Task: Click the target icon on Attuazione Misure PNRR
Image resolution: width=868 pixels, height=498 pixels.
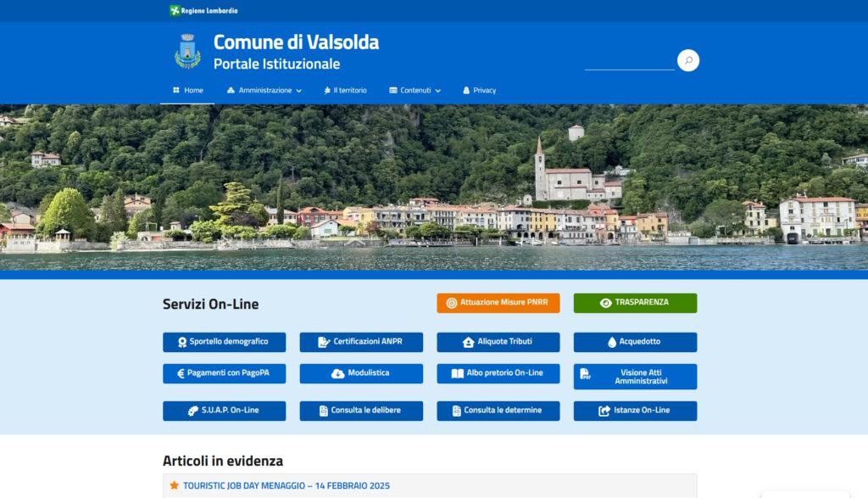Action: [452, 303]
